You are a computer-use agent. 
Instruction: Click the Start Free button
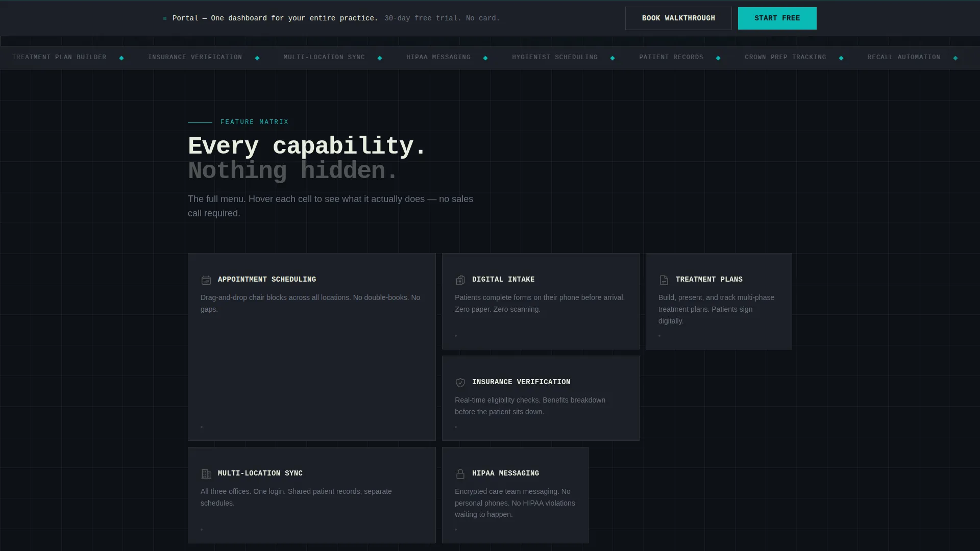click(x=777, y=18)
